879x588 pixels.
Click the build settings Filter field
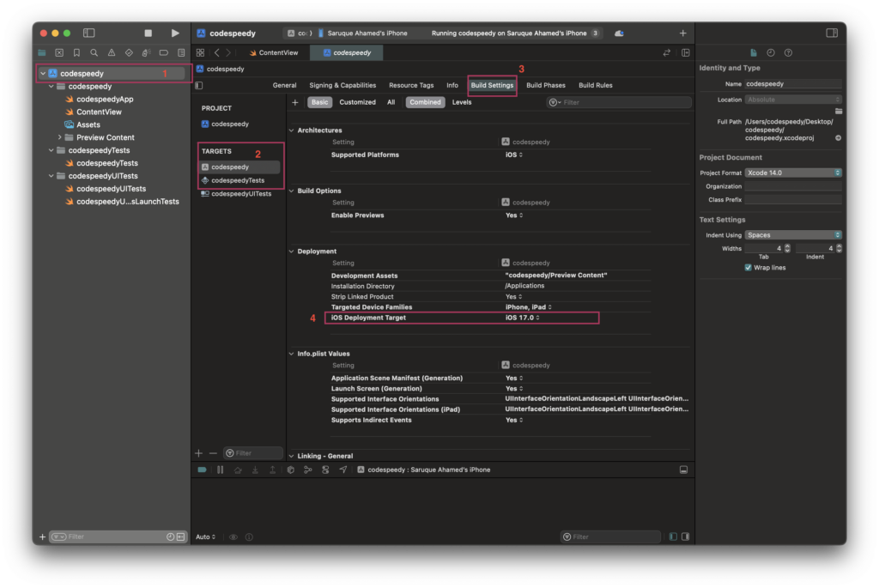[619, 102]
